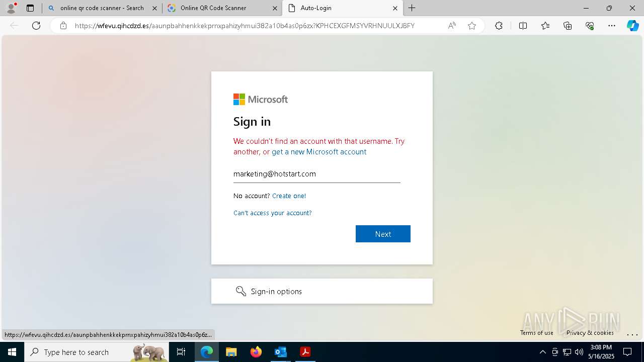
Task: Toggle split screen view
Action: click(523, 26)
